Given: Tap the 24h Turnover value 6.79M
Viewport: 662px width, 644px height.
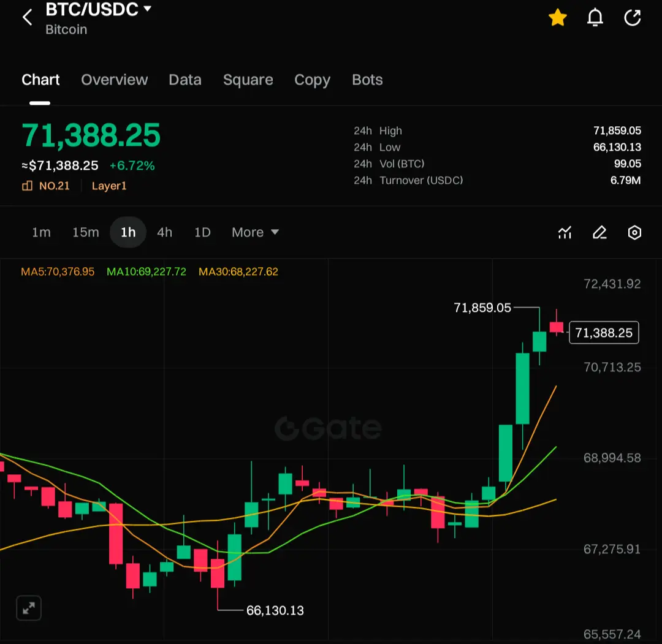Looking at the screenshot, I should 625,180.
